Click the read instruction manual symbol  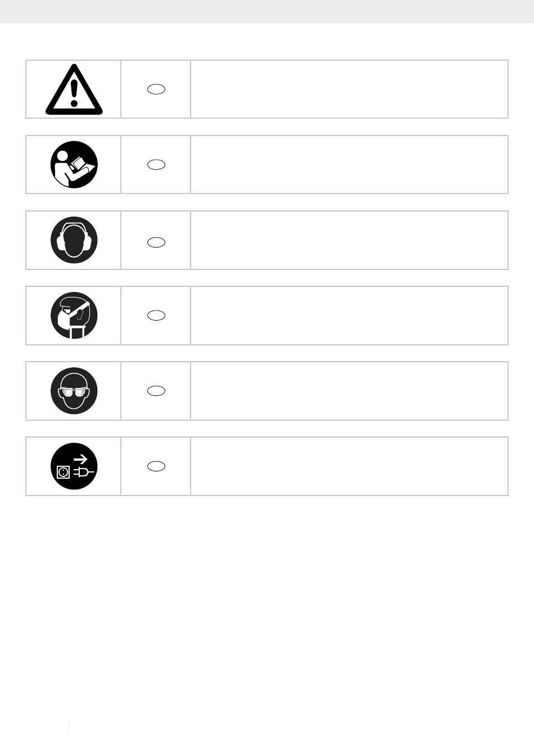74,165
